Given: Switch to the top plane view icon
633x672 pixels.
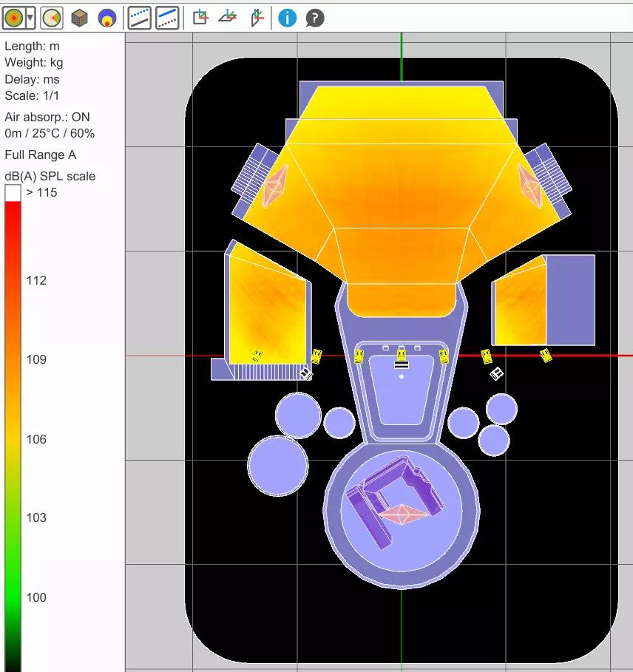Looking at the screenshot, I should point(228,17).
